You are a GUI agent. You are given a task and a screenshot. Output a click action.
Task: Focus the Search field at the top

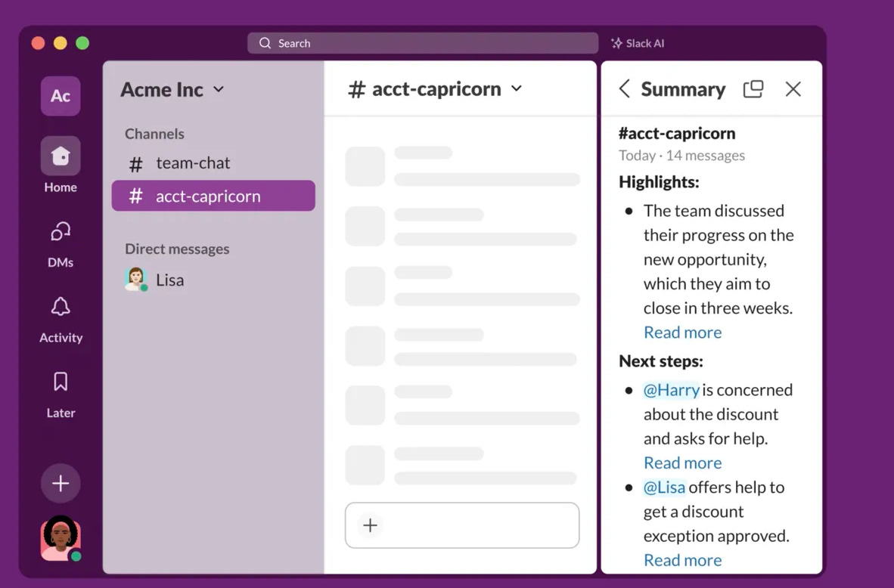[423, 43]
